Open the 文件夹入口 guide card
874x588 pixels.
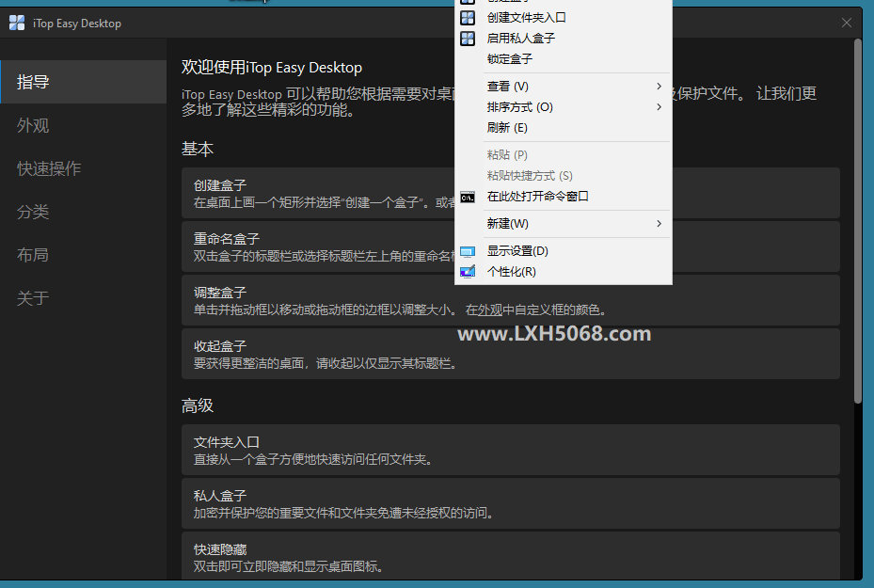[511, 450]
